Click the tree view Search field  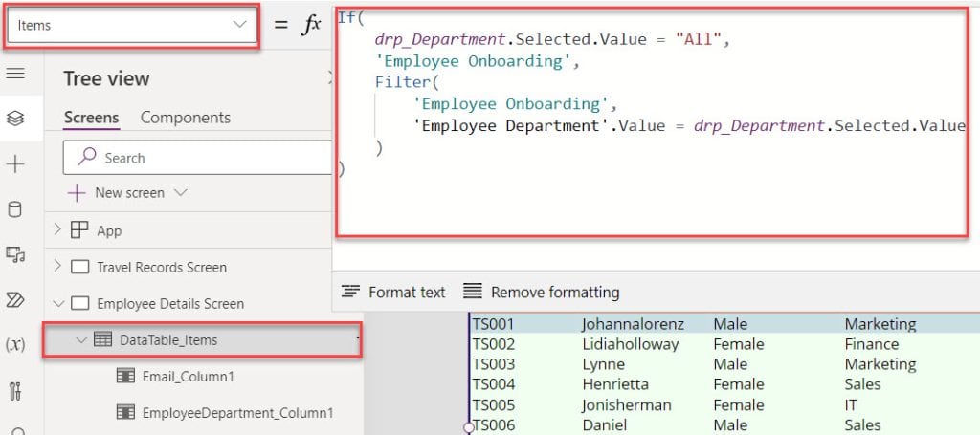197,158
